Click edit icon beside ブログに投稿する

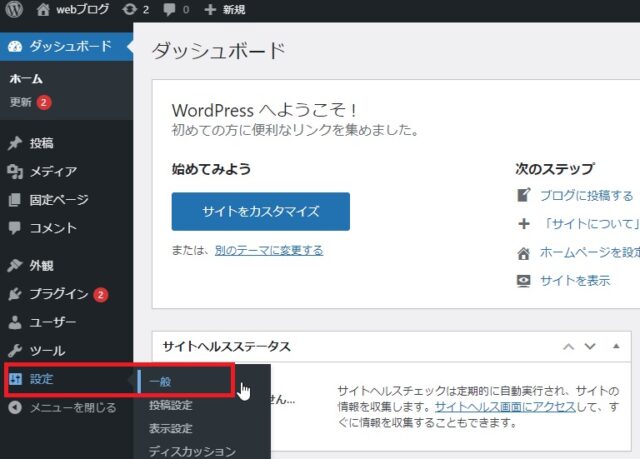pos(524,195)
